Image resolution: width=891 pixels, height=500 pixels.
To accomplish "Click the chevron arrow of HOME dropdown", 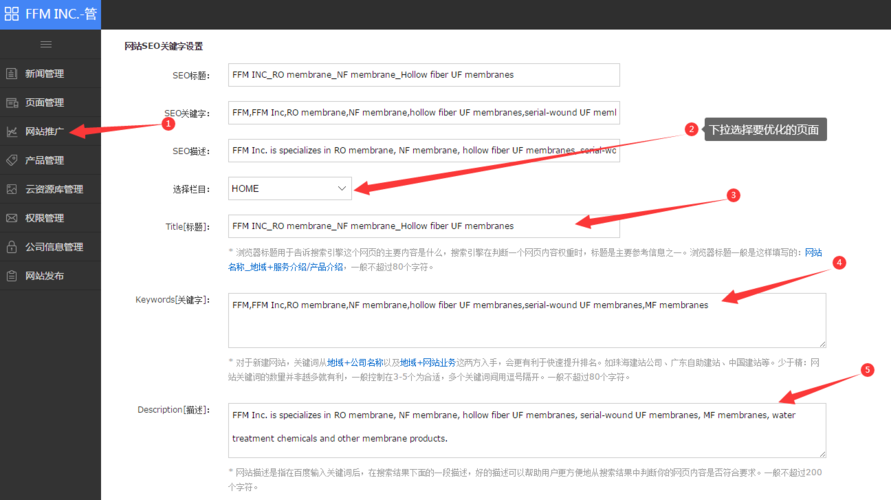I will pos(342,188).
